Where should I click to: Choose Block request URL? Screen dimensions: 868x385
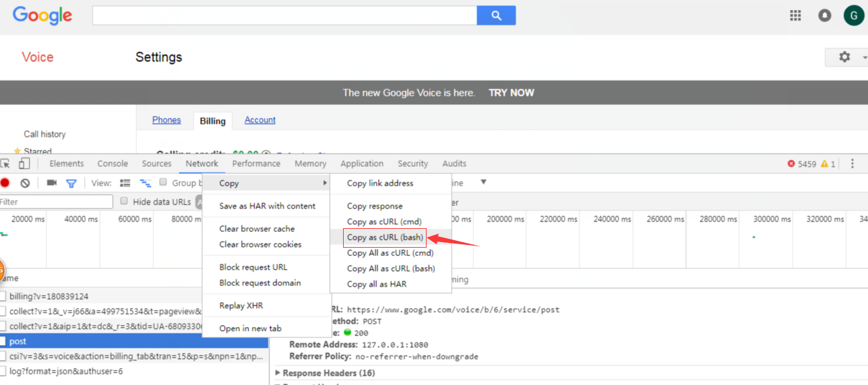coord(253,267)
